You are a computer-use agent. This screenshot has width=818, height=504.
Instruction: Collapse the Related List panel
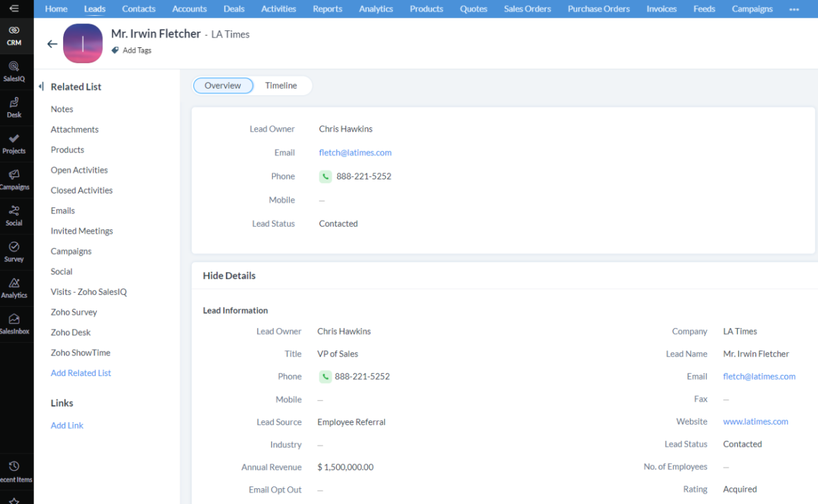point(41,87)
